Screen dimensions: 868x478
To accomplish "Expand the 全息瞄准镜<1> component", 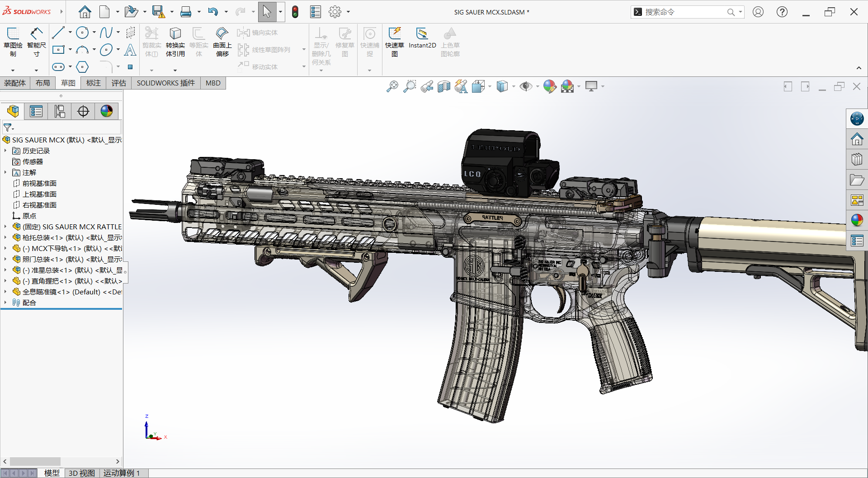I will coord(5,292).
